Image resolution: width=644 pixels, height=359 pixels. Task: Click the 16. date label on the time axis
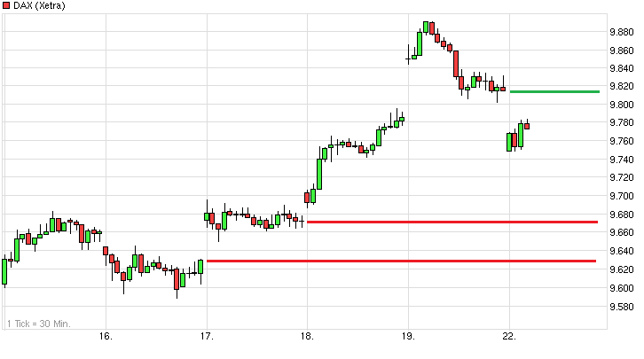[106, 337]
